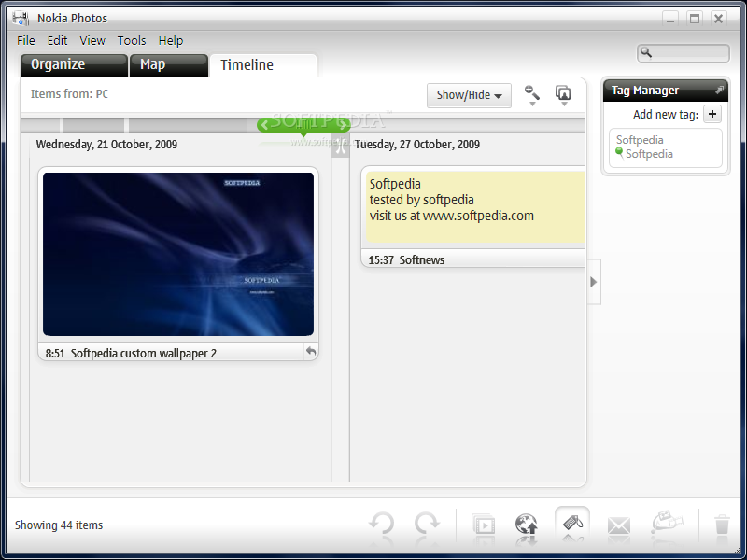
Task: Delete item with trash icon
Action: (722, 525)
